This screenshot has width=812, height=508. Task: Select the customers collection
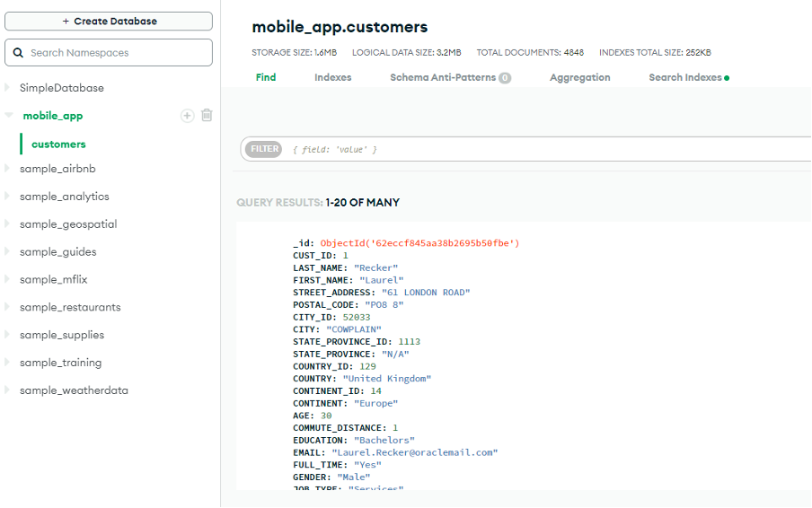[x=58, y=145]
